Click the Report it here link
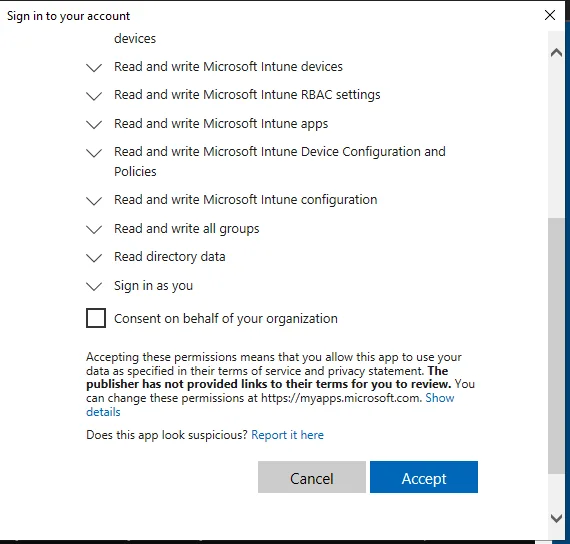The image size is (570, 544). pyautogui.click(x=287, y=435)
